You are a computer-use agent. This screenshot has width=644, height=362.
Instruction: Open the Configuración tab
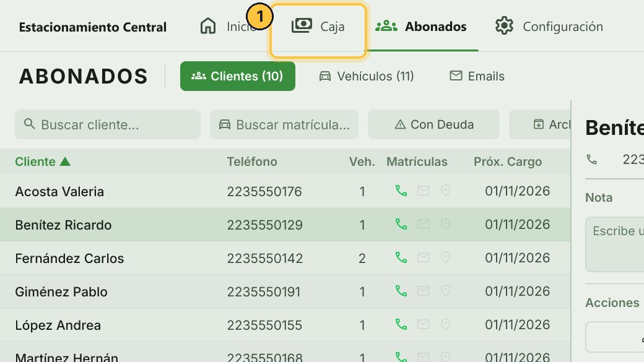(549, 27)
